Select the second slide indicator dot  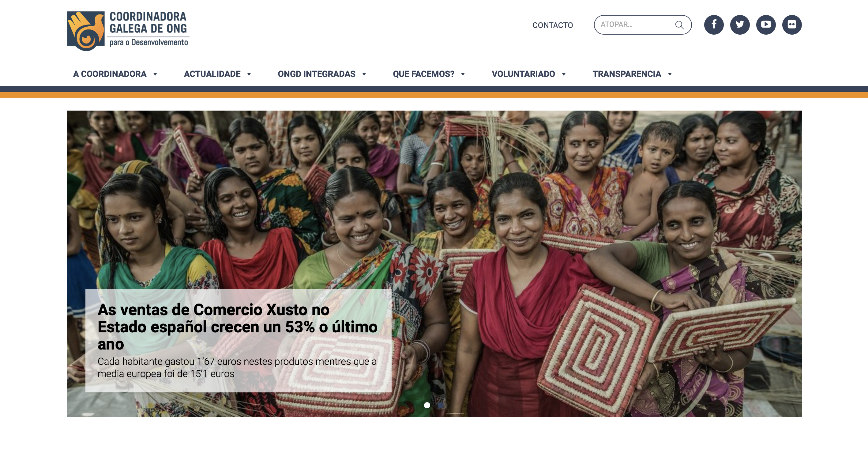click(440, 405)
